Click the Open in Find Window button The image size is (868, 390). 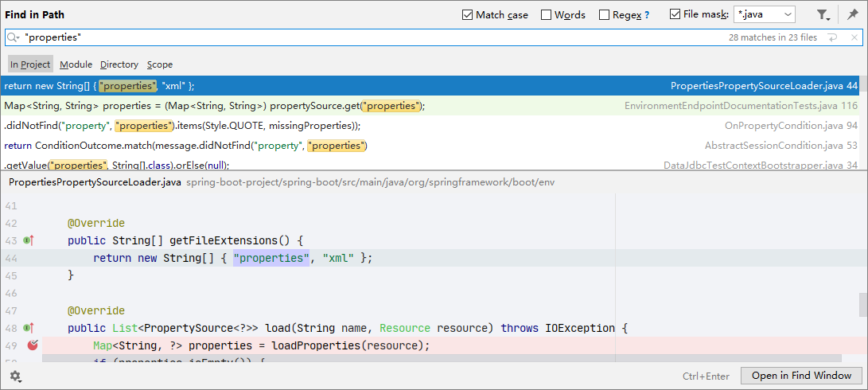click(x=801, y=376)
